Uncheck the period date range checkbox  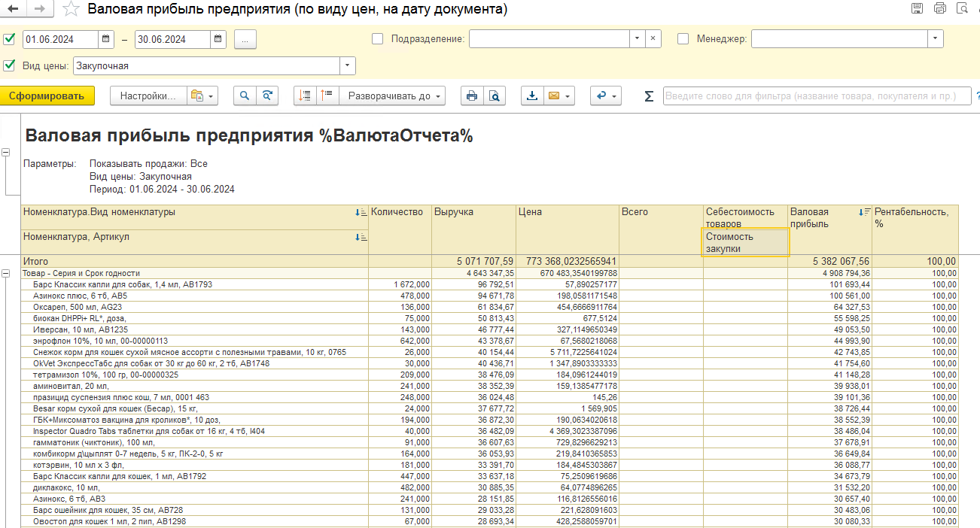pyautogui.click(x=9, y=39)
